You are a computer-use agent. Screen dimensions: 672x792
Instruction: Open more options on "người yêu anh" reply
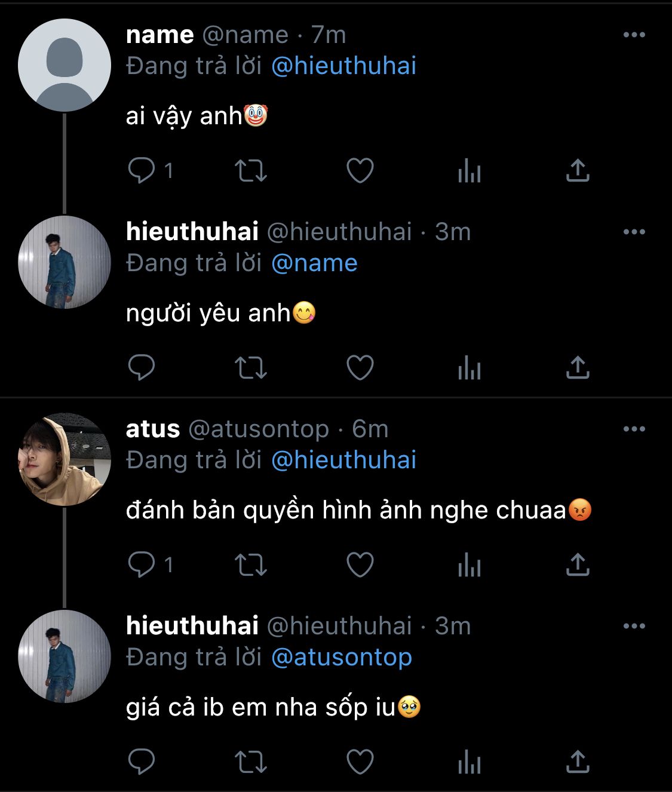634,232
